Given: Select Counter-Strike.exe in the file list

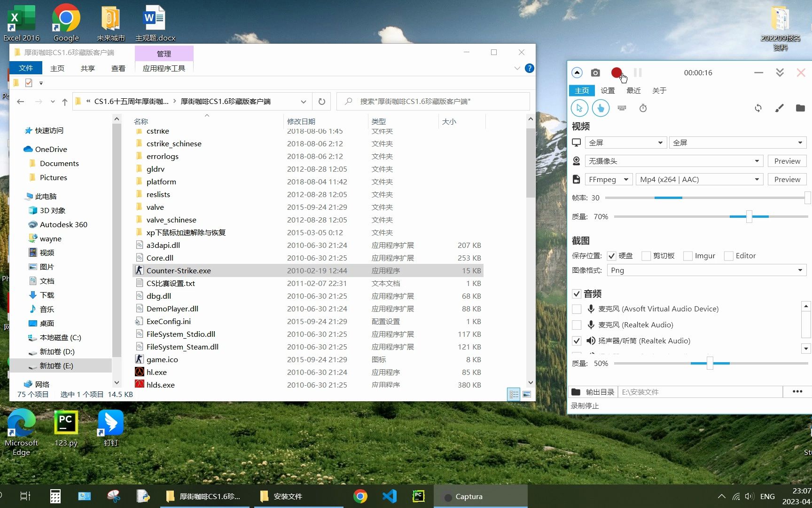Looking at the screenshot, I should (179, 270).
